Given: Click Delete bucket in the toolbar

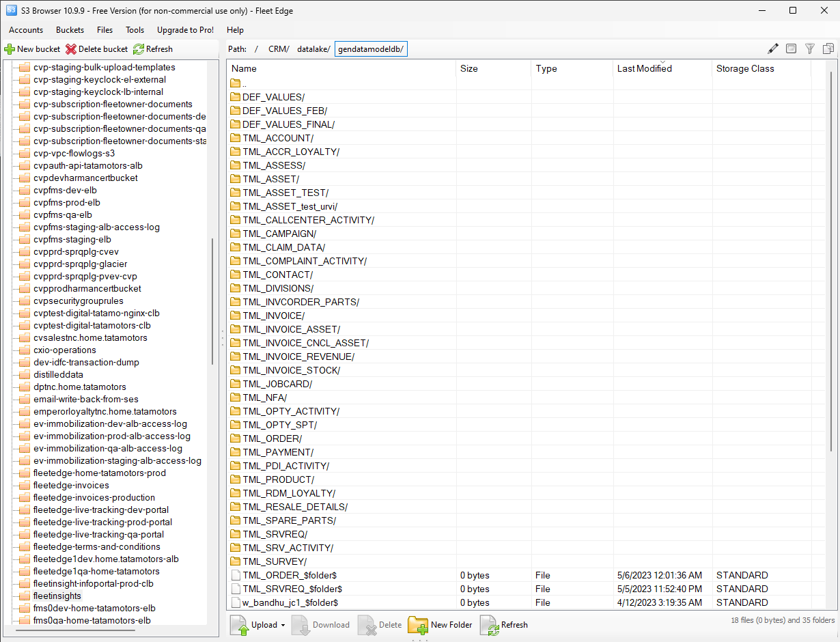Looking at the screenshot, I should (96, 49).
